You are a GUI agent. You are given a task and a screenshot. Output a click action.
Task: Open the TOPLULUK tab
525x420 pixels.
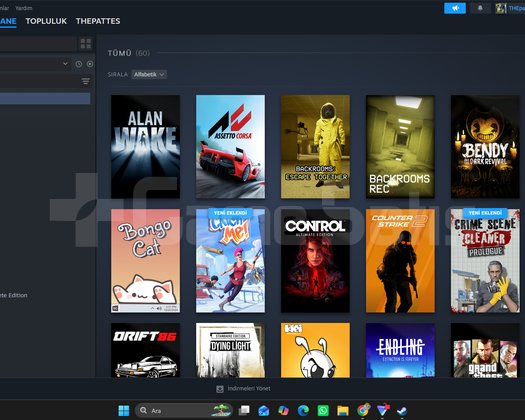pyautogui.click(x=46, y=21)
